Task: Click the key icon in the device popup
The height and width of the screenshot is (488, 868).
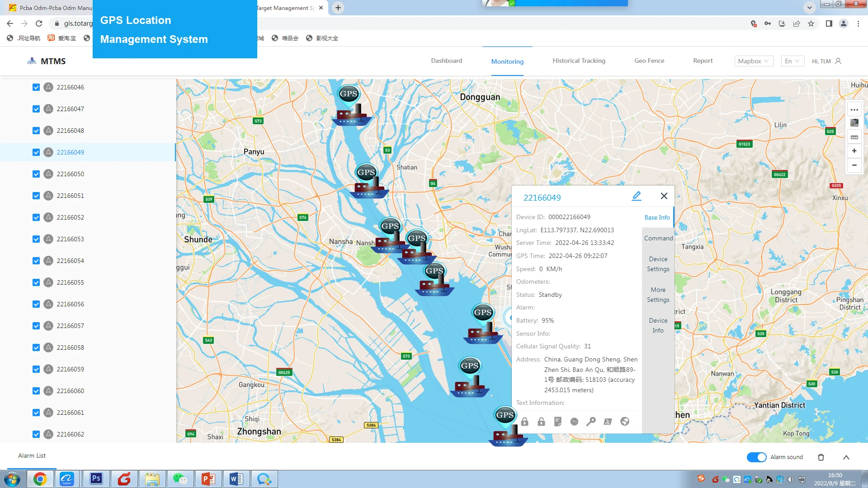Action: [591, 422]
